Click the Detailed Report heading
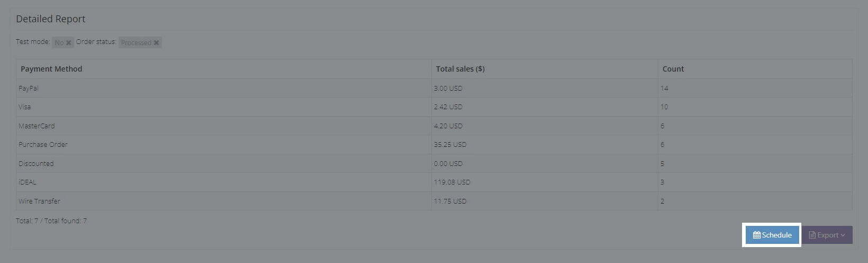The height and width of the screenshot is (263, 868). click(51, 19)
